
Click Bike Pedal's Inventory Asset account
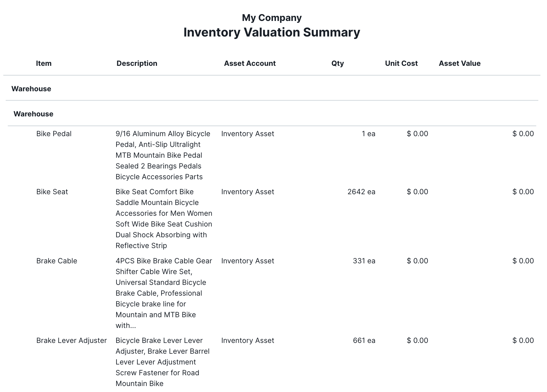coord(248,134)
